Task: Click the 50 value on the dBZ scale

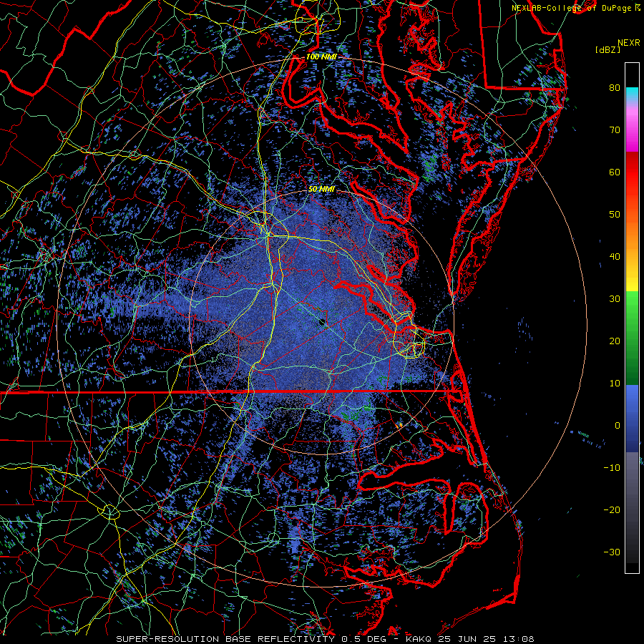Action: [615, 215]
